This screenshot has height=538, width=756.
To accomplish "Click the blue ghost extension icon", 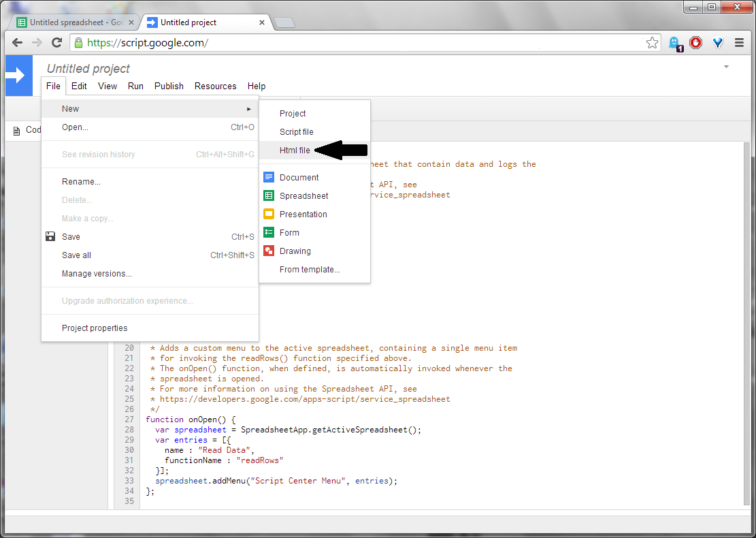I will (674, 42).
